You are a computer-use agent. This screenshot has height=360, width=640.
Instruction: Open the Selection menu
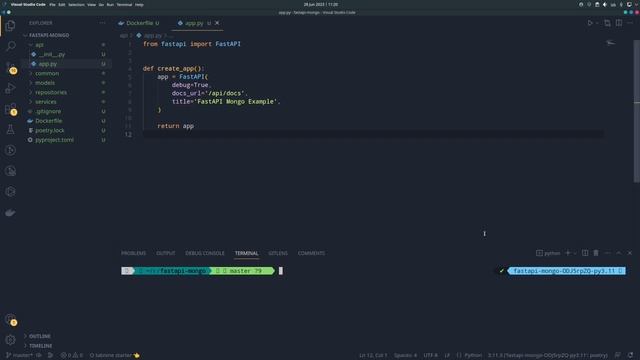(76, 4)
